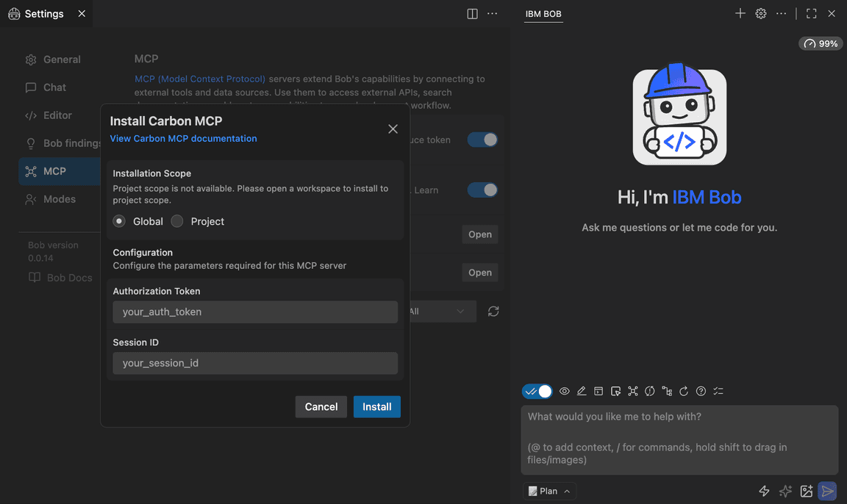Image resolution: width=847 pixels, height=504 pixels.
Task: Select the Project installation scope radio button
Action: coord(176,220)
